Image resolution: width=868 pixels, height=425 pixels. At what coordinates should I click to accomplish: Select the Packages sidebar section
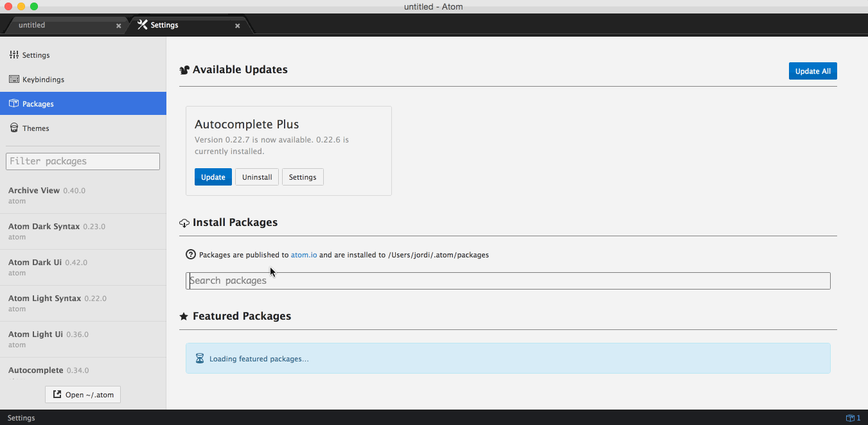[83, 104]
